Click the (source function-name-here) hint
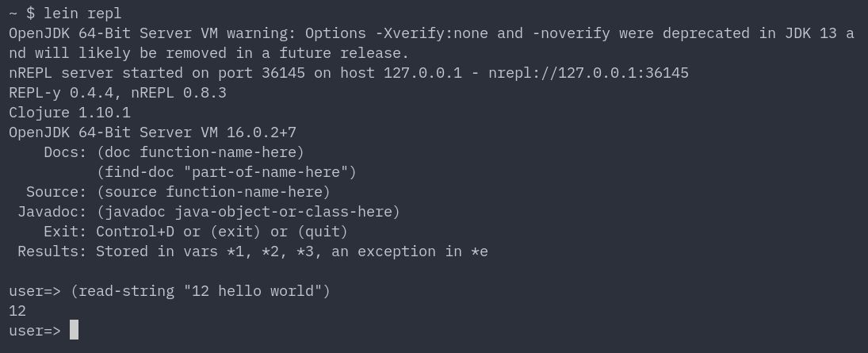 pyautogui.click(x=213, y=192)
